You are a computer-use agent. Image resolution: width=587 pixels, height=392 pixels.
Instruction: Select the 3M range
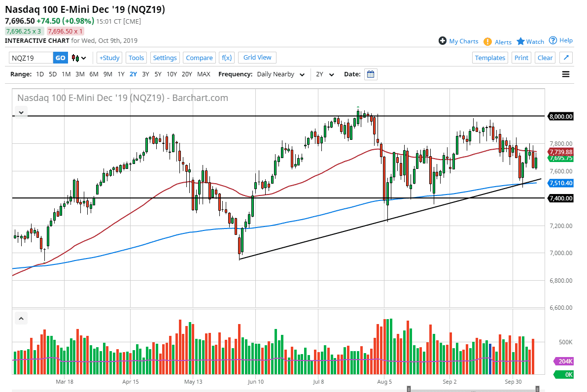point(80,74)
